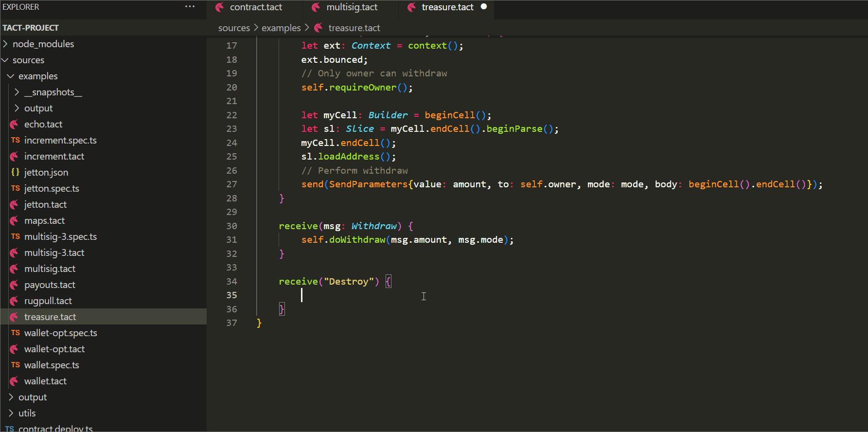Image resolution: width=868 pixels, height=432 pixels.
Task: Click JSON braces icon next to jetton.json
Action: point(16,172)
